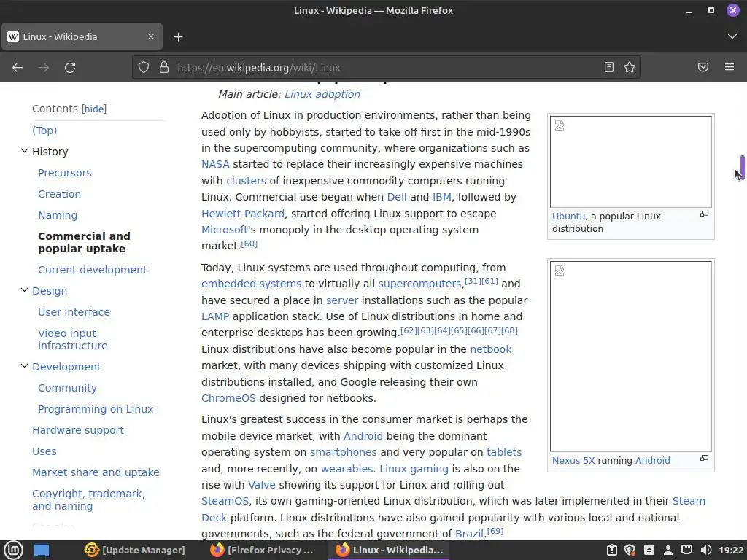The width and height of the screenshot is (747, 560).
Task: Click the update shield tray icon
Action: 630,550
